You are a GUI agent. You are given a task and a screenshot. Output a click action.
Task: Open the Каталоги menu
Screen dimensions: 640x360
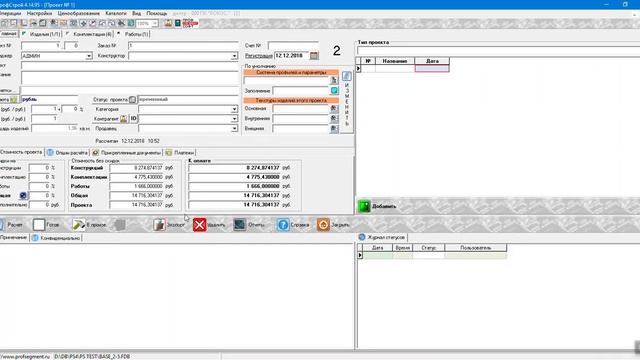coord(116,13)
